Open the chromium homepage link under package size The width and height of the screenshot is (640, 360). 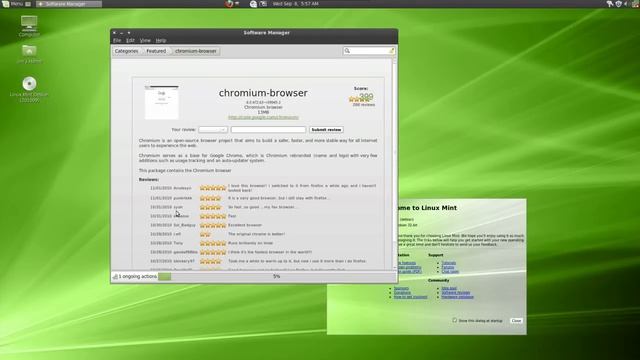click(x=263, y=118)
